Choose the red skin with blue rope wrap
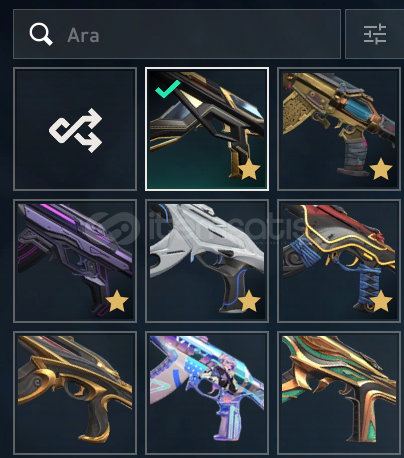Screen dimensions: 404x458 point(339,261)
